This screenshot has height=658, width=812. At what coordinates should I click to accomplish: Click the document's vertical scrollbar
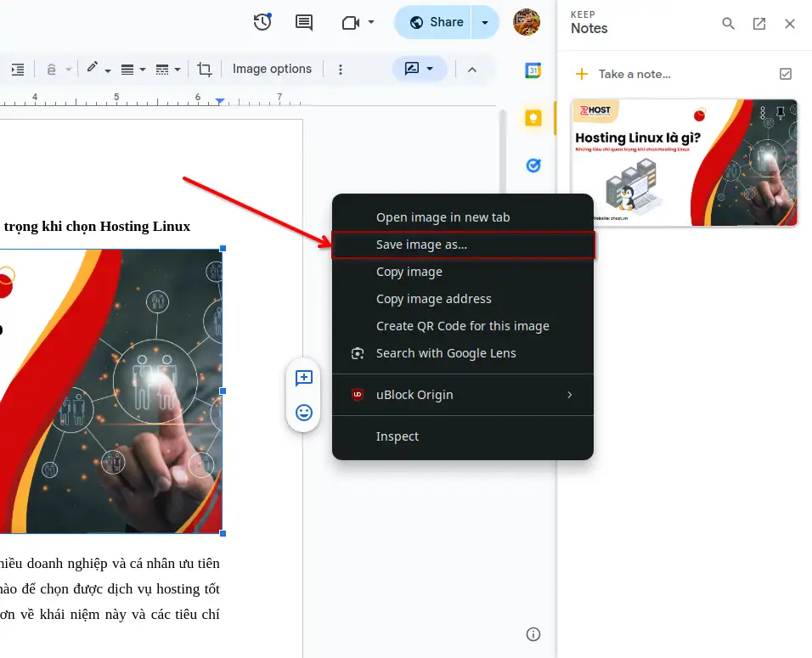[502, 150]
